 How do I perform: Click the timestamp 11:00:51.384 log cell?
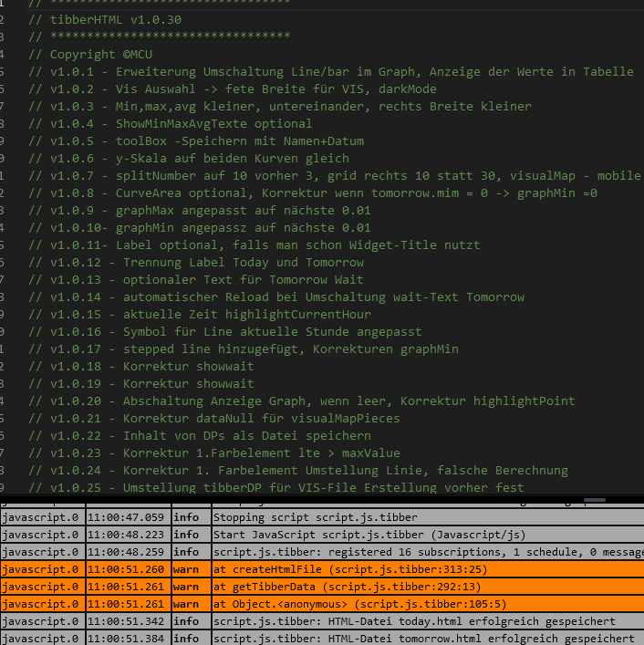[128, 639]
